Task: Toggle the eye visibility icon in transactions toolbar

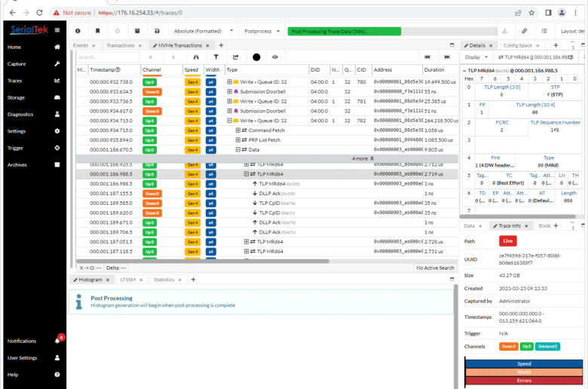Action: pyautogui.click(x=275, y=57)
